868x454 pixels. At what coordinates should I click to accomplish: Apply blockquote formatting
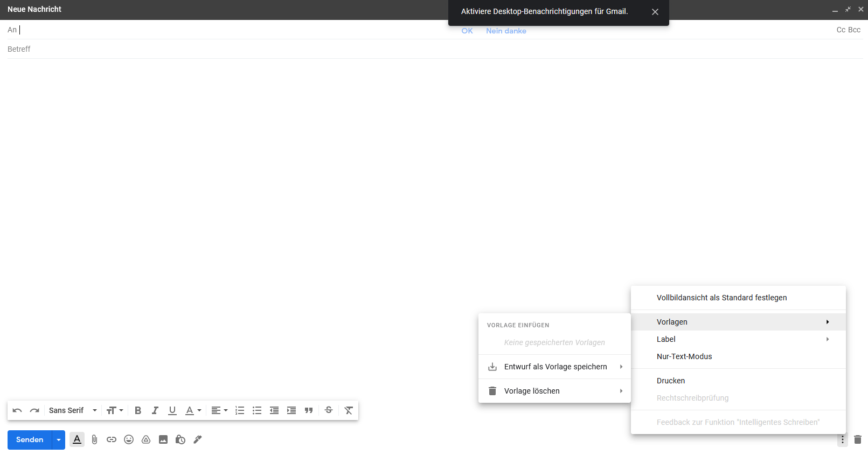[309, 410]
